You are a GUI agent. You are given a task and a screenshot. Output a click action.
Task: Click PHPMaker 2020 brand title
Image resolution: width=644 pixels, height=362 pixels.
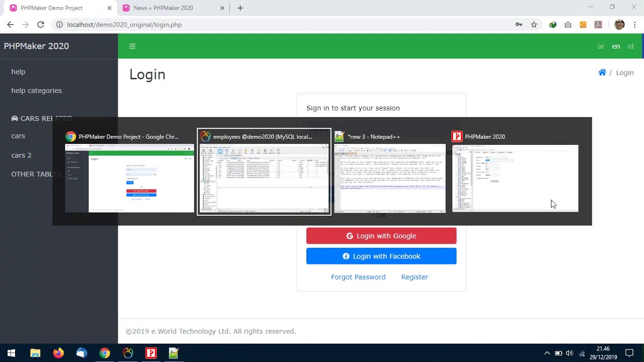pyautogui.click(x=36, y=46)
